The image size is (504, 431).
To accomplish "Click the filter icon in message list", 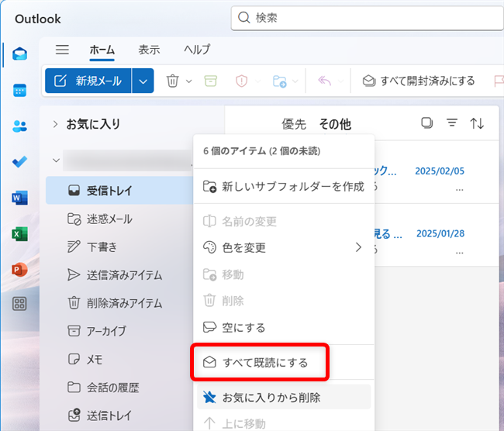I will (452, 123).
